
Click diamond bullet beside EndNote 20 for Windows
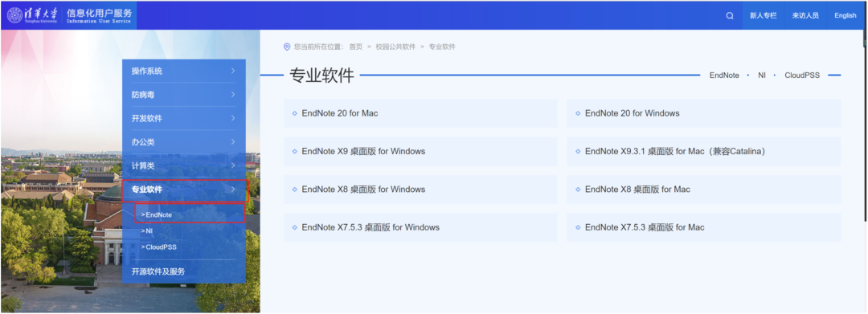point(578,113)
